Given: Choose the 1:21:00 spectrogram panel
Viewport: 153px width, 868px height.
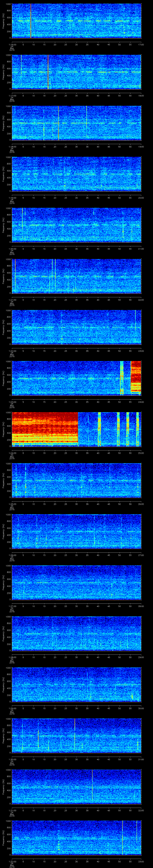Looking at the screenshot, I should click(76, 276).
